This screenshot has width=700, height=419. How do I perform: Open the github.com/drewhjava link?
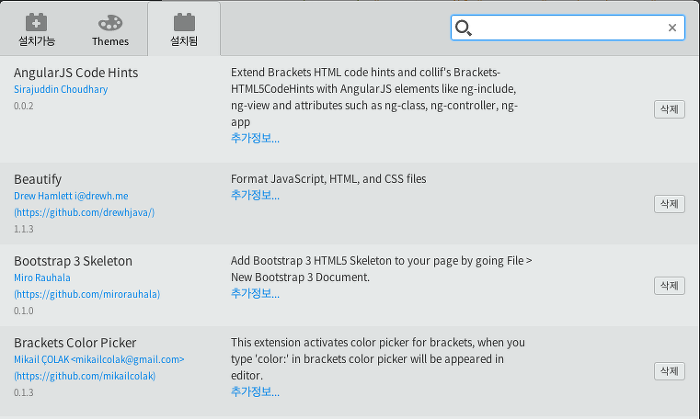click(x=84, y=212)
